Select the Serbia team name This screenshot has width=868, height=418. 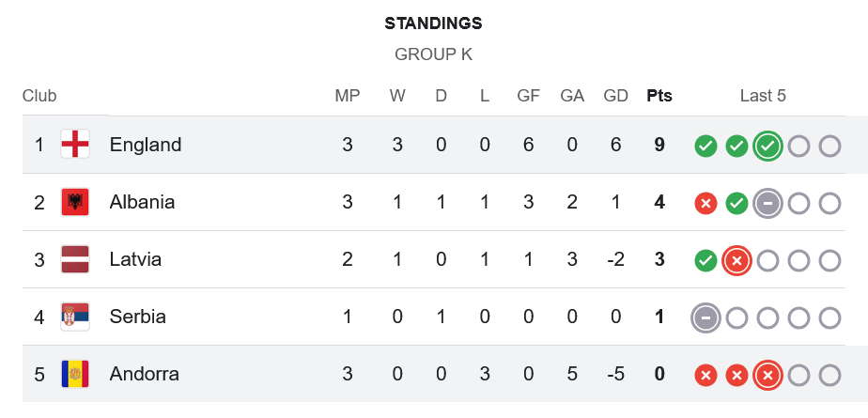point(137,317)
